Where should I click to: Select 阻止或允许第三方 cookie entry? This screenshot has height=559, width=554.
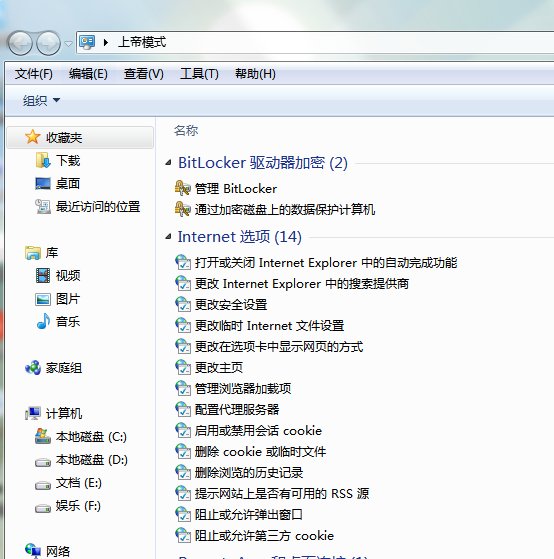click(264, 535)
